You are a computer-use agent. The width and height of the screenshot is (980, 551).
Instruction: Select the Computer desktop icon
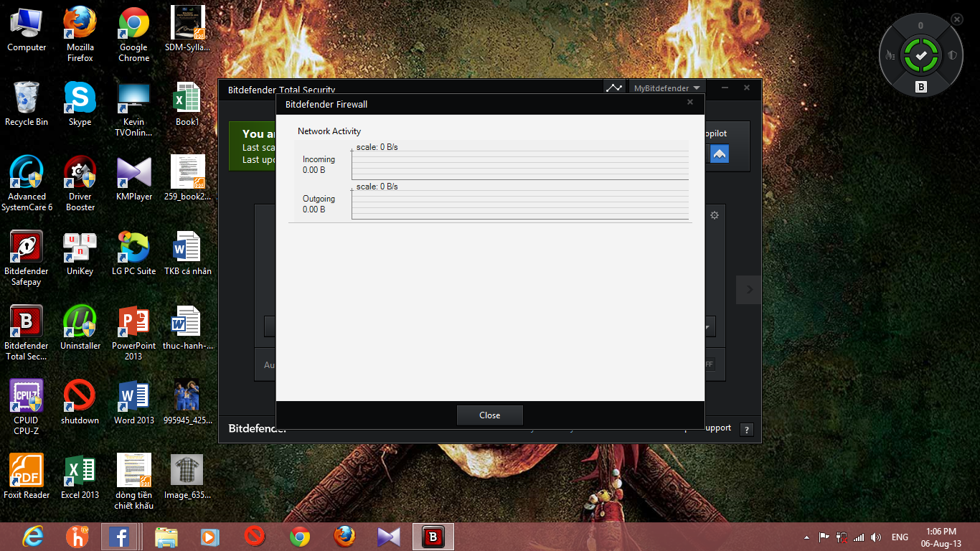pyautogui.click(x=27, y=29)
